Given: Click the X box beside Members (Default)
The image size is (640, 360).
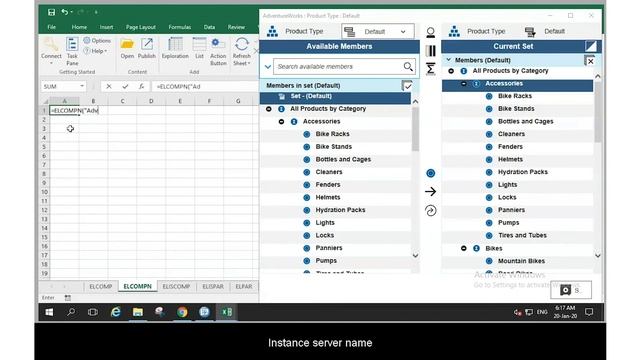Looking at the screenshot, I should pyautogui.click(x=589, y=61).
